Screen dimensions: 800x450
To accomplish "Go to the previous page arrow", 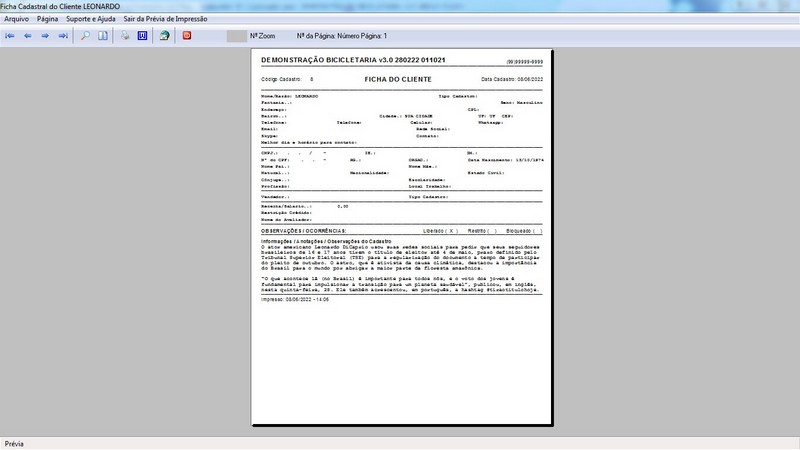I will [28, 36].
